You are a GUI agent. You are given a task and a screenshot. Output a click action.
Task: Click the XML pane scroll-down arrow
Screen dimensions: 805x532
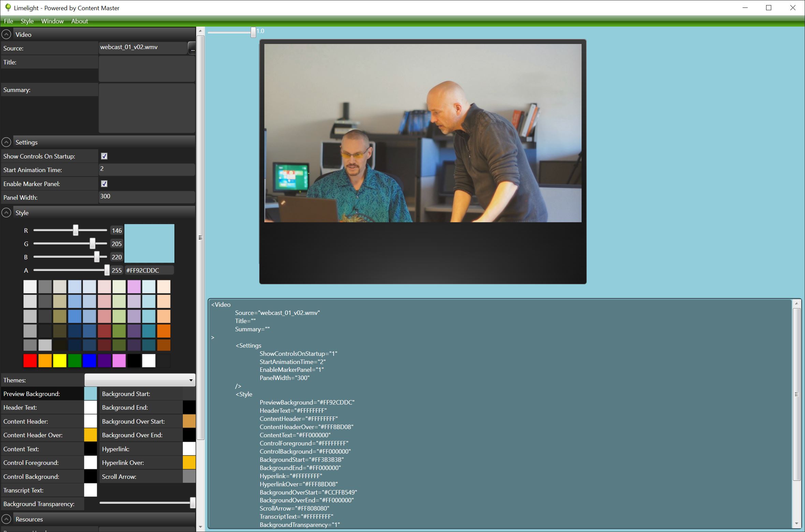[x=796, y=524]
